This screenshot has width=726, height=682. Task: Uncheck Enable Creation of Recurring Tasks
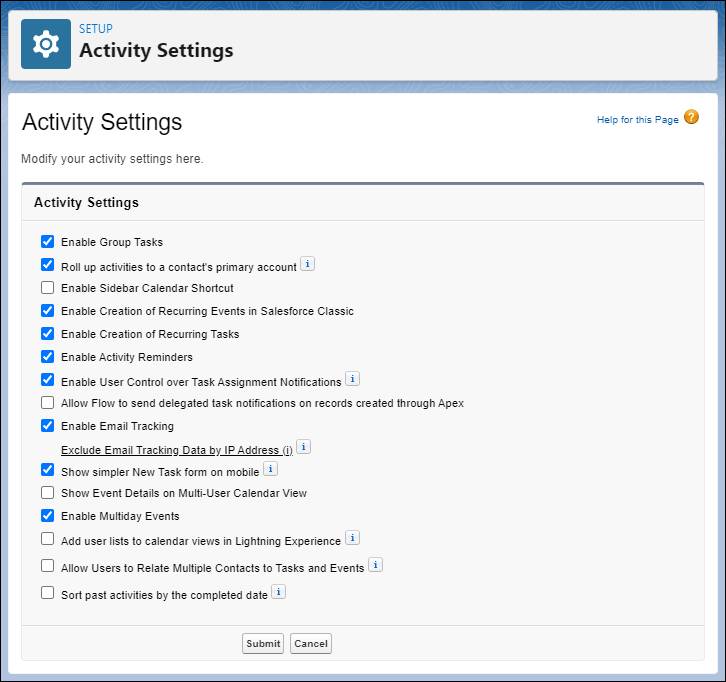[x=47, y=333]
